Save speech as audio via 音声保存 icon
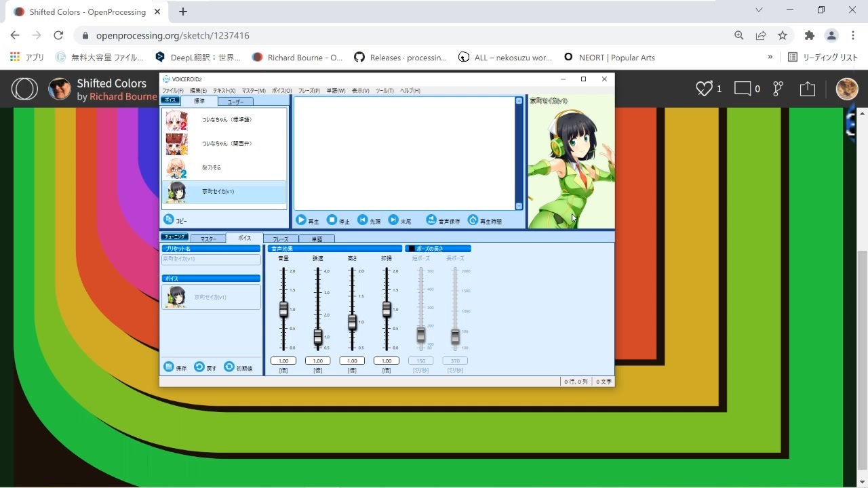Image resolution: width=868 pixels, height=488 pixels. [x=431, y=220]
